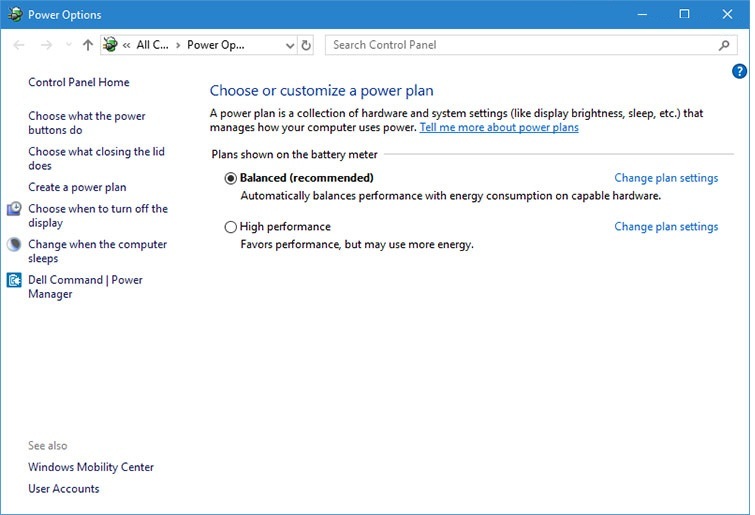Select the High performance power plan

pos(231,227)
